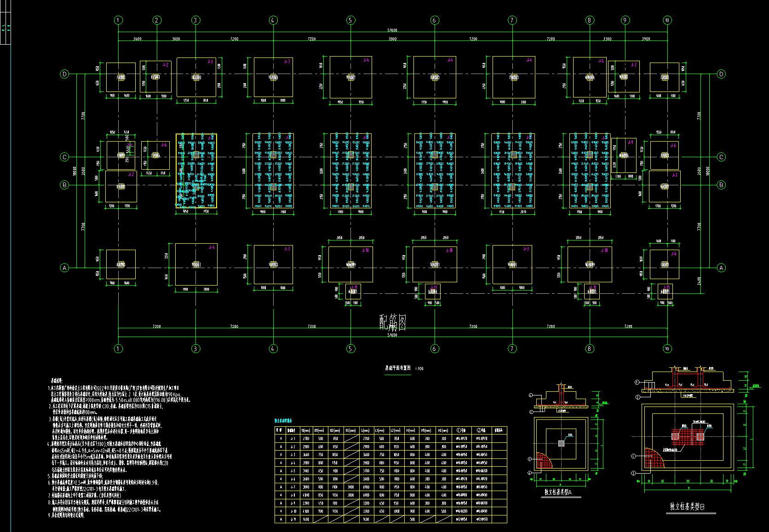Click left-side axis bubble B
The height and width of the screenshot is (532, 769).
click(64, 185)
